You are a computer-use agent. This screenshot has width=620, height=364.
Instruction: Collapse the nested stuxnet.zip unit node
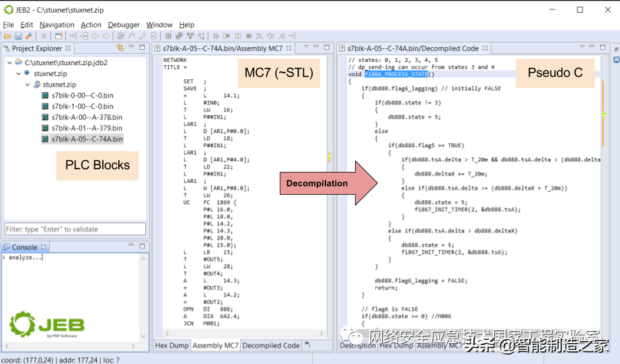(x=28, y=85)
